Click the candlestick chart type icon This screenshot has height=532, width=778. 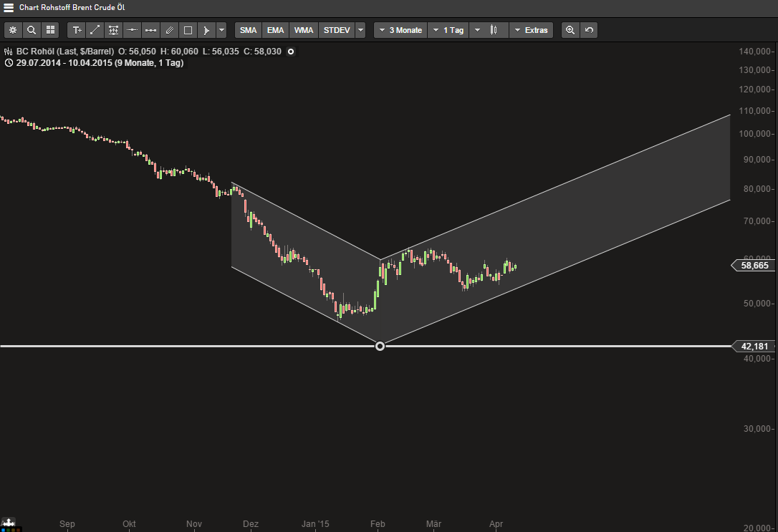[494, 30]
